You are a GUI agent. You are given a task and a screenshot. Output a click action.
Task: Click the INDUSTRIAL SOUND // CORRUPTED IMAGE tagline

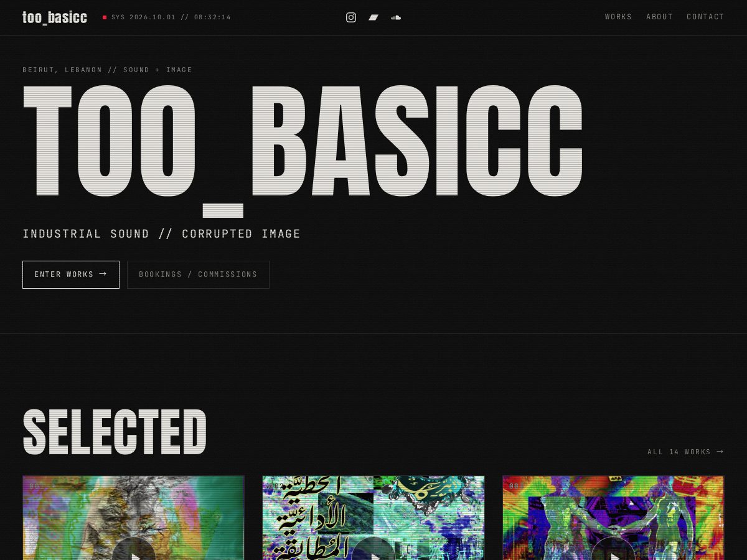pyautogui.click(x=161, y=234)
